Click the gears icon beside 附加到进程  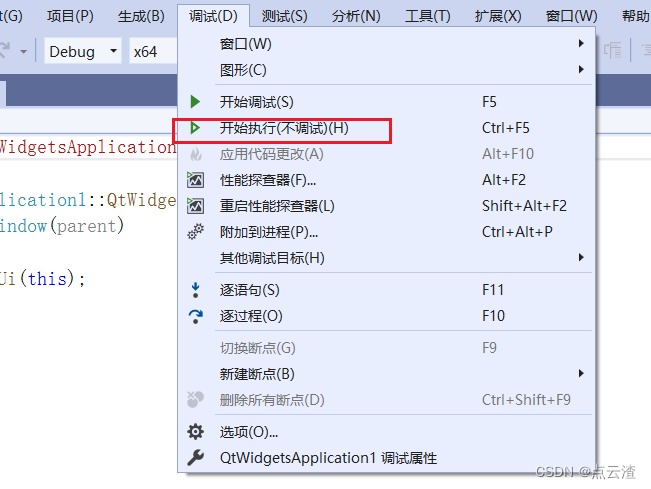[x=195, y=232]
